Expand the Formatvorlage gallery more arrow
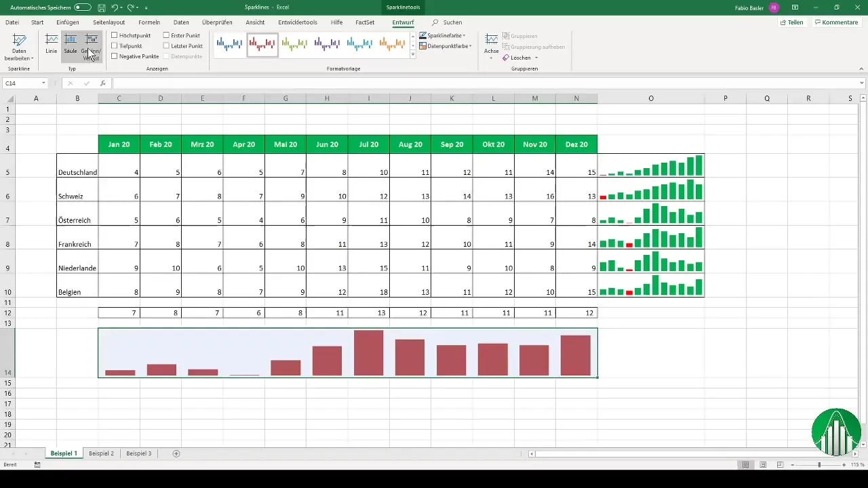 (413, 55)
